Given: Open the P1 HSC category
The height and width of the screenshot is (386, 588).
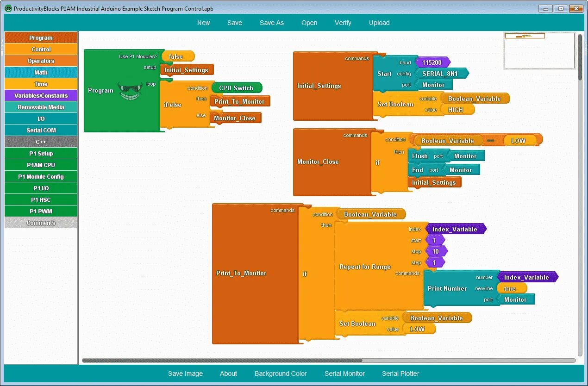Looking at the screenshot, I should 41,199.
